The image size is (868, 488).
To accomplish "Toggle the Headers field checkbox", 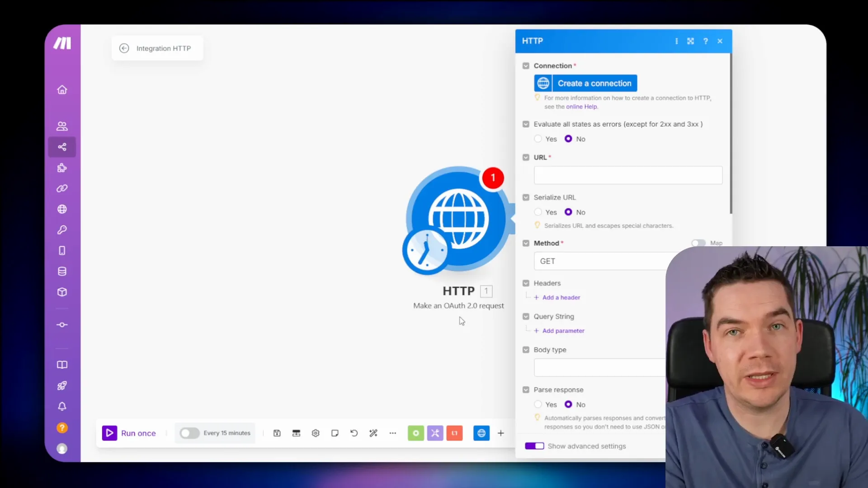I will [526, 283].
